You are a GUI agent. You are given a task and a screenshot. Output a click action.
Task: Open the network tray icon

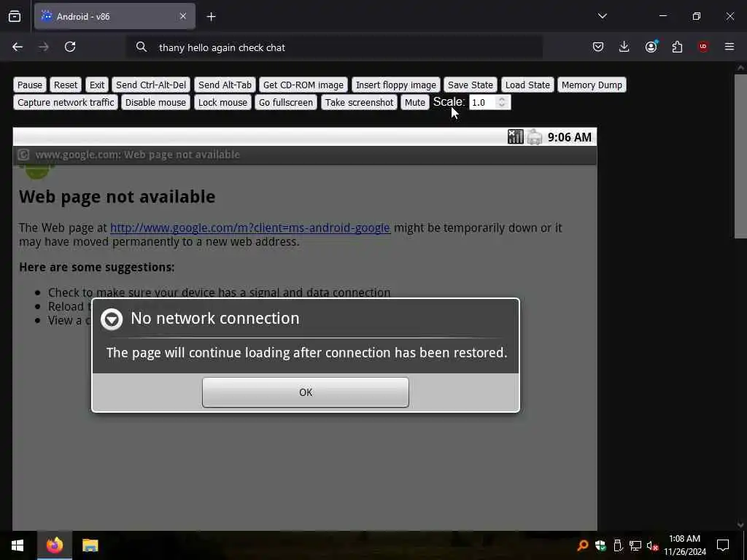coord(635,545)
